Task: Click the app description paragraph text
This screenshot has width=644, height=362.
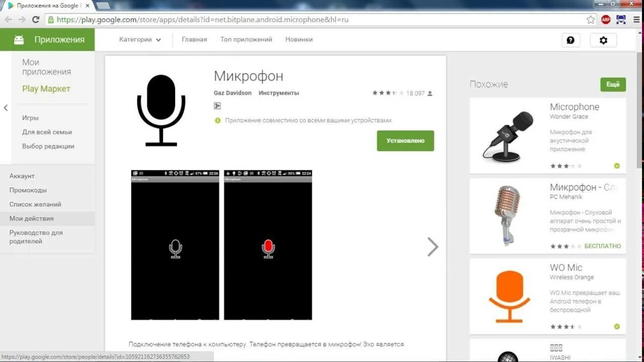Action: click(x=266, y=344)
